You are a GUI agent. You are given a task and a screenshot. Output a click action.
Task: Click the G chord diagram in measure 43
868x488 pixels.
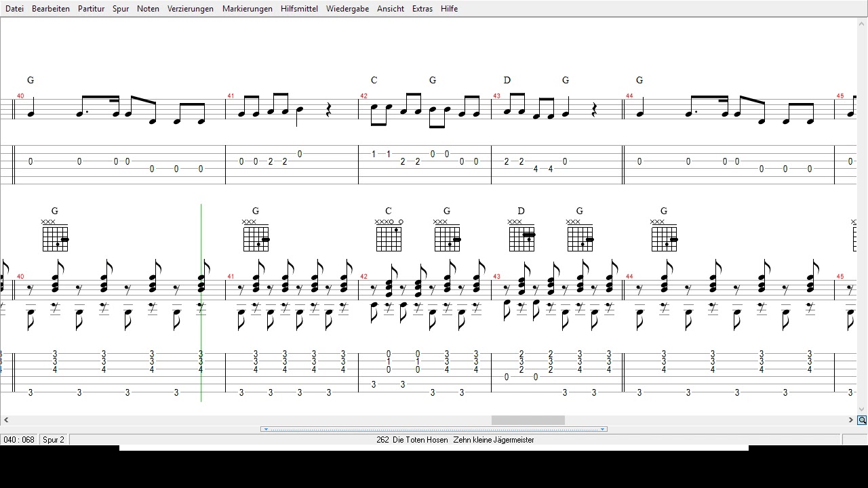(580, 236)
